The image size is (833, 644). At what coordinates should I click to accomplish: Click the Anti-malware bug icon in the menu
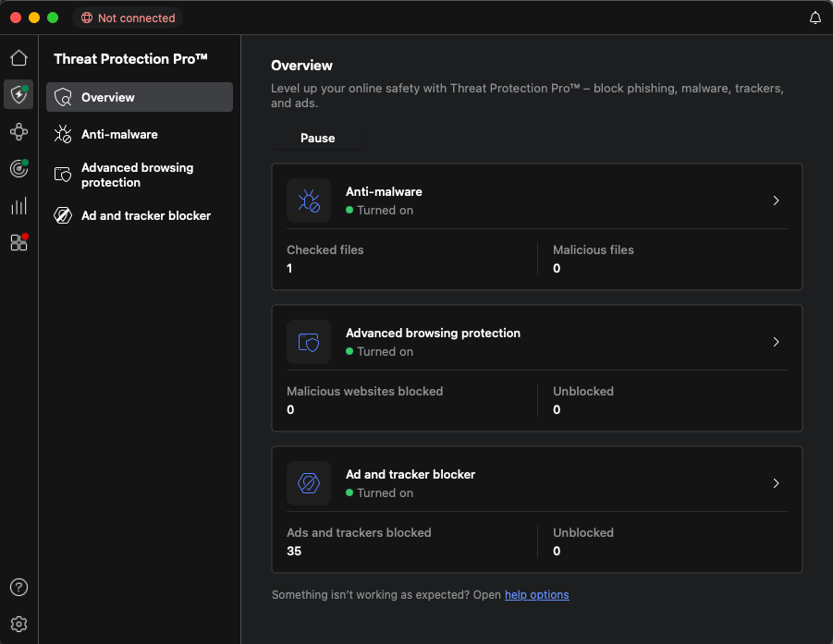(63, 134)
